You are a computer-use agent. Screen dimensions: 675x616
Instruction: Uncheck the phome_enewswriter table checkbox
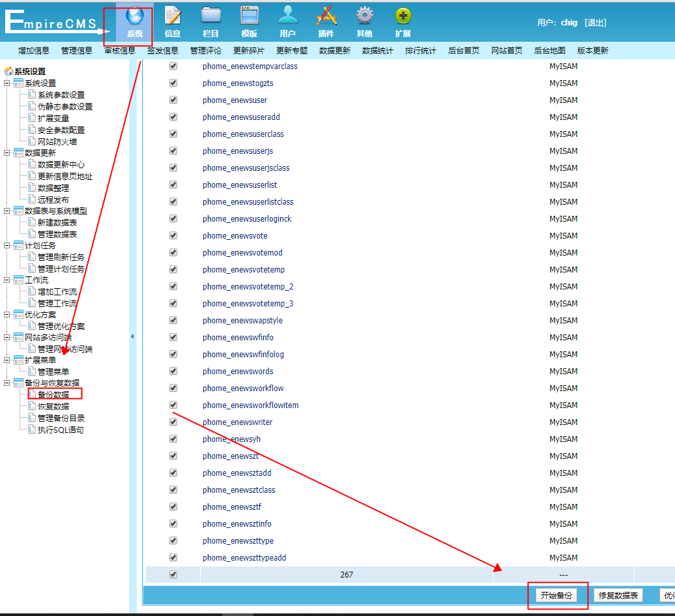click(x=173, y=422)
